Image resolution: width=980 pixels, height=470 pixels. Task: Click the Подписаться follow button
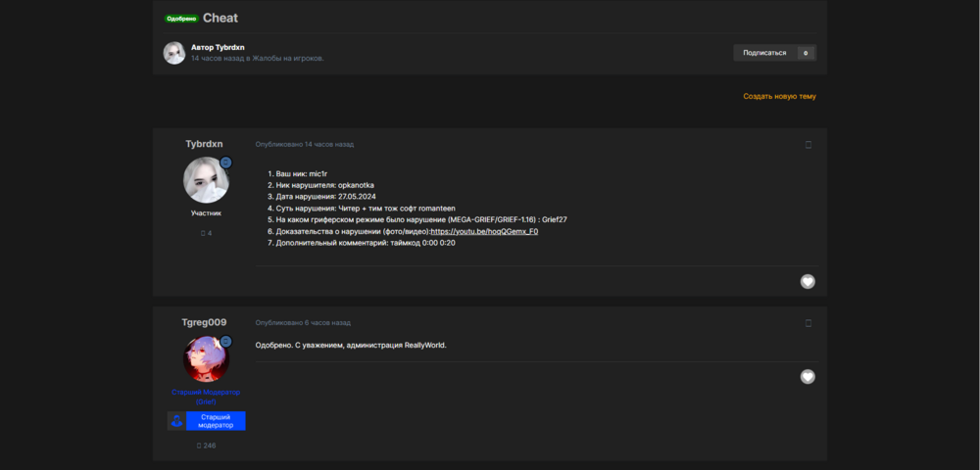765,53
